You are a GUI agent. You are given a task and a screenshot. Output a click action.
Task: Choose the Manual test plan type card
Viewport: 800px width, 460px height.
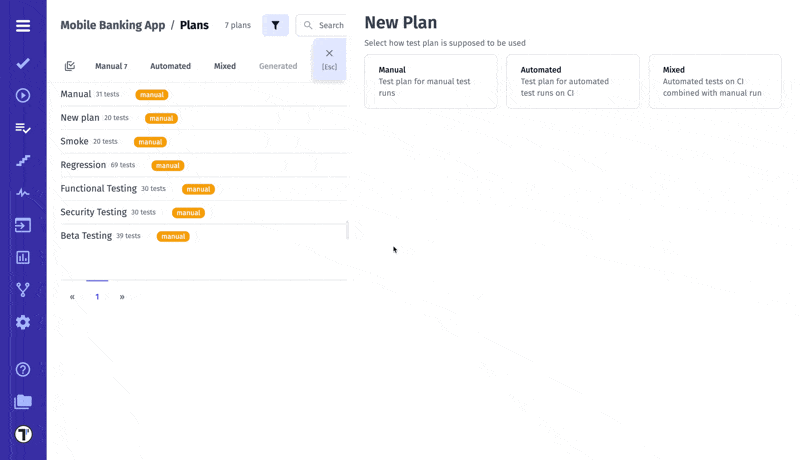point(430,81)
